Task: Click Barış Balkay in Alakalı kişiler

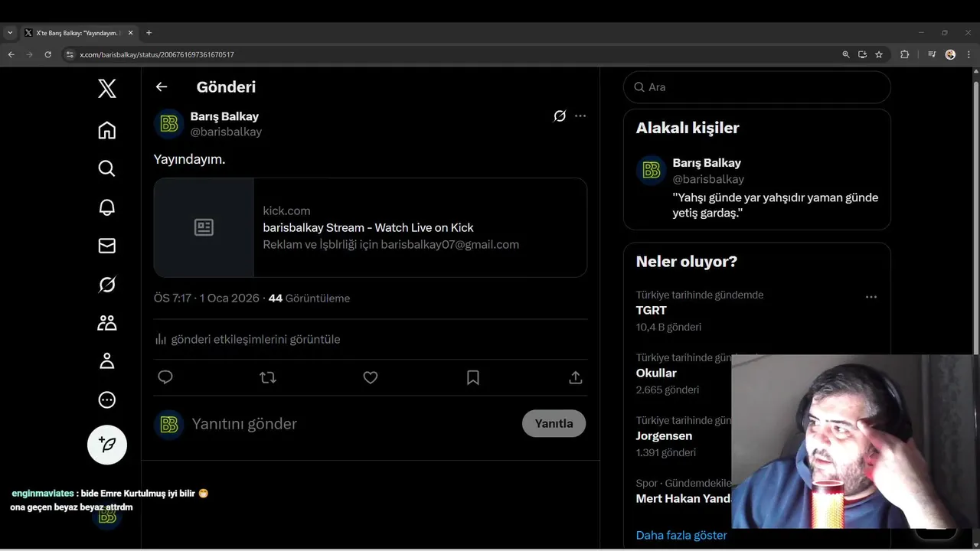Action: pos(707,163)
